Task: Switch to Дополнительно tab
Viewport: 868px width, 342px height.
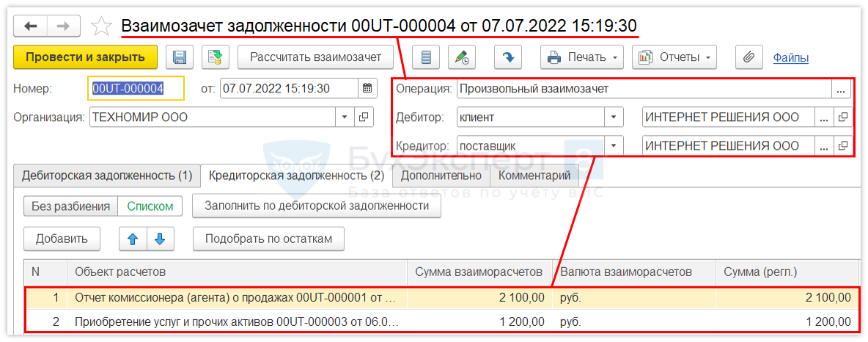Action: click(x=442, y=176)
